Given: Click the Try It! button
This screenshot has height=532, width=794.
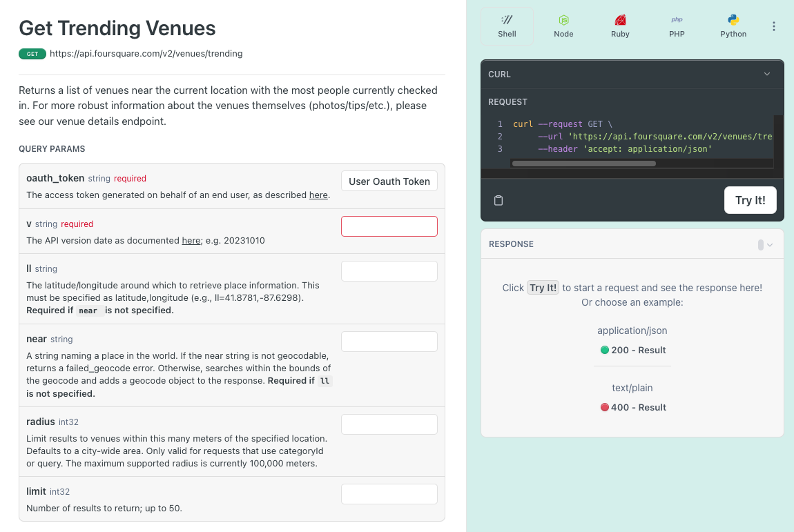Looking at the screenshot, I should (x=750, y=201).
